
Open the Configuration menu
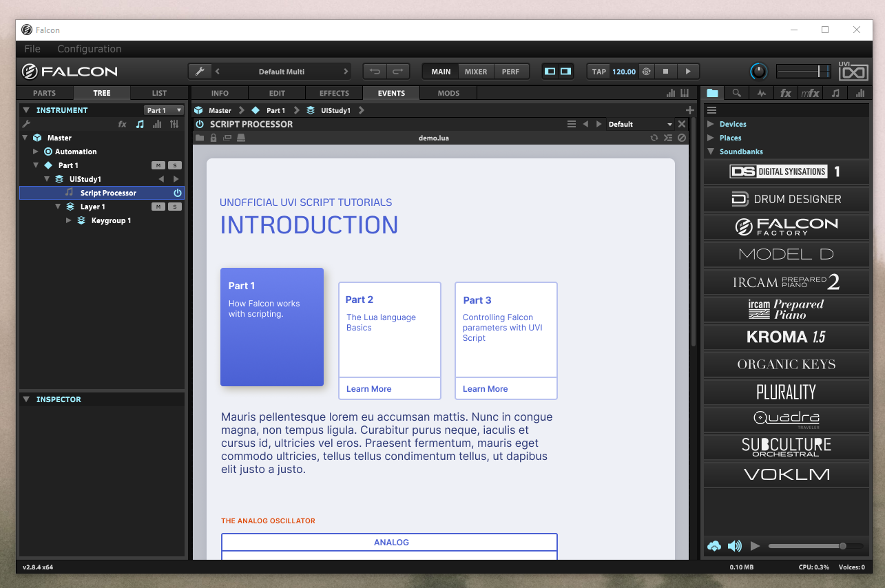89,49
